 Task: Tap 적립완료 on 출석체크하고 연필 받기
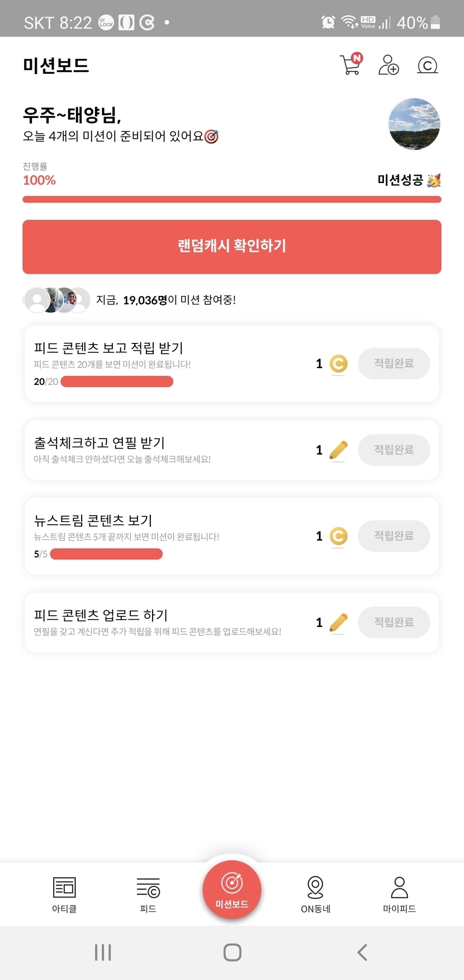point(394,450)
